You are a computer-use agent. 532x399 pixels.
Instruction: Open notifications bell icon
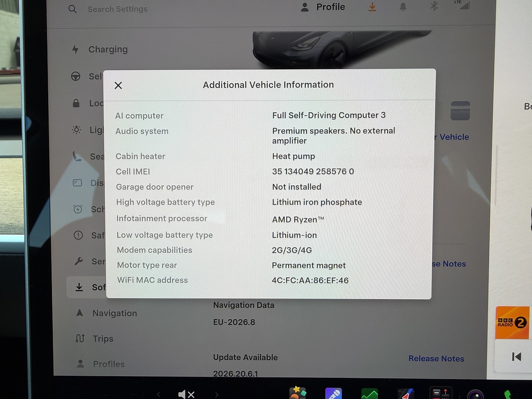[x=403, y=7]
